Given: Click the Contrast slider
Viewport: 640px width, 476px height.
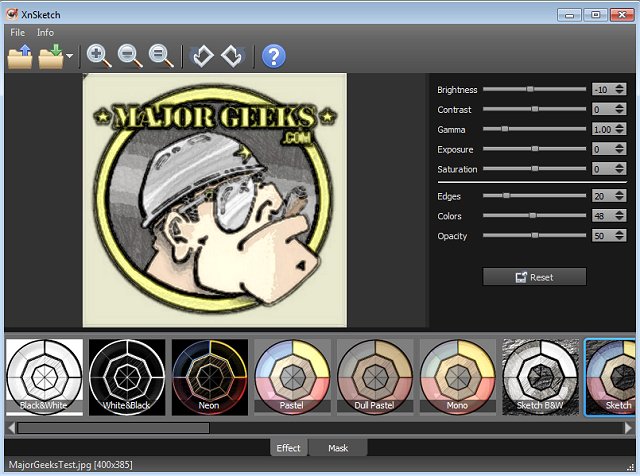Looking at the screenshot, I should click(534, 109).
